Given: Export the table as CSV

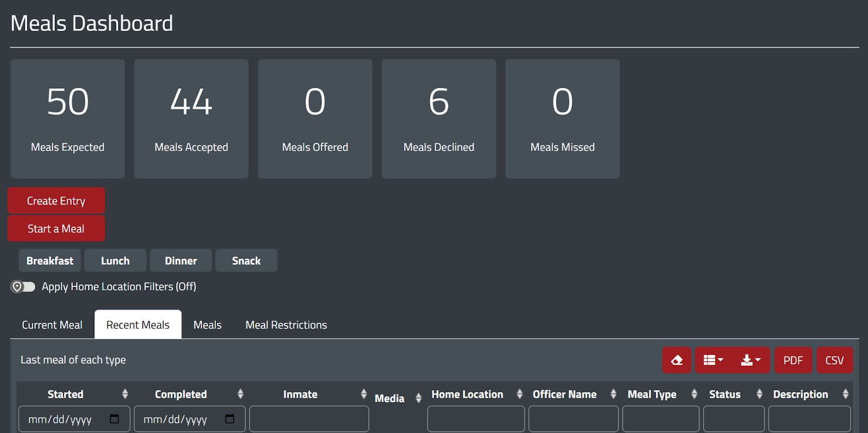Looking at the screenshot, I should coord(834,360).
